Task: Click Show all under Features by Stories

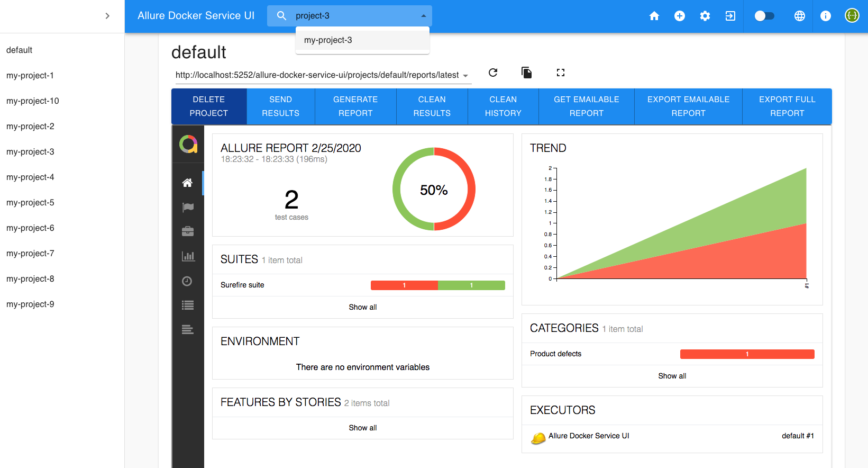Action: pos(363,428)
